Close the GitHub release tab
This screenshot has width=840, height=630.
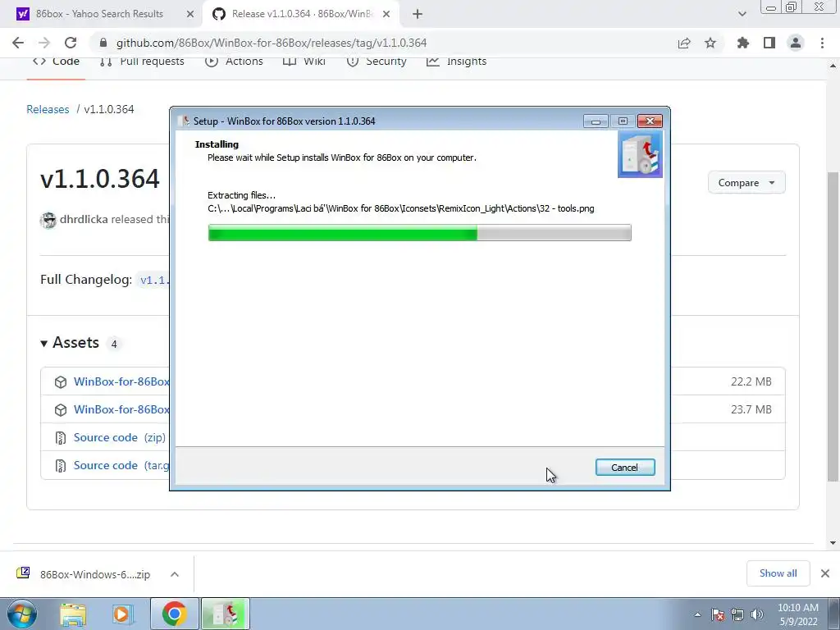[386, 14]
